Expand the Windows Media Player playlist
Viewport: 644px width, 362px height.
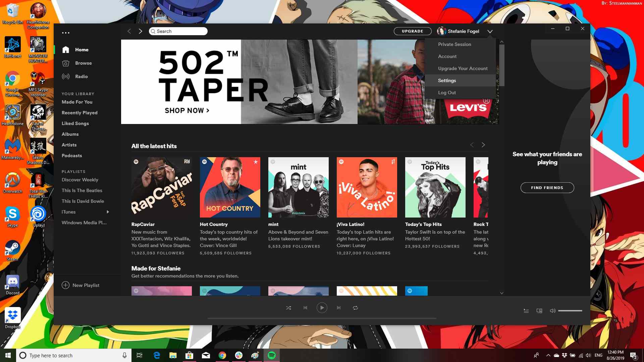108,222
